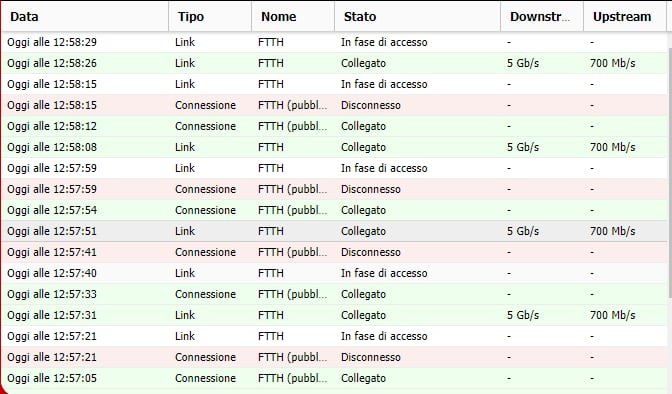Select the highlighted 12:57:51 Link row
672x394 pixels.
coord(334,231)
